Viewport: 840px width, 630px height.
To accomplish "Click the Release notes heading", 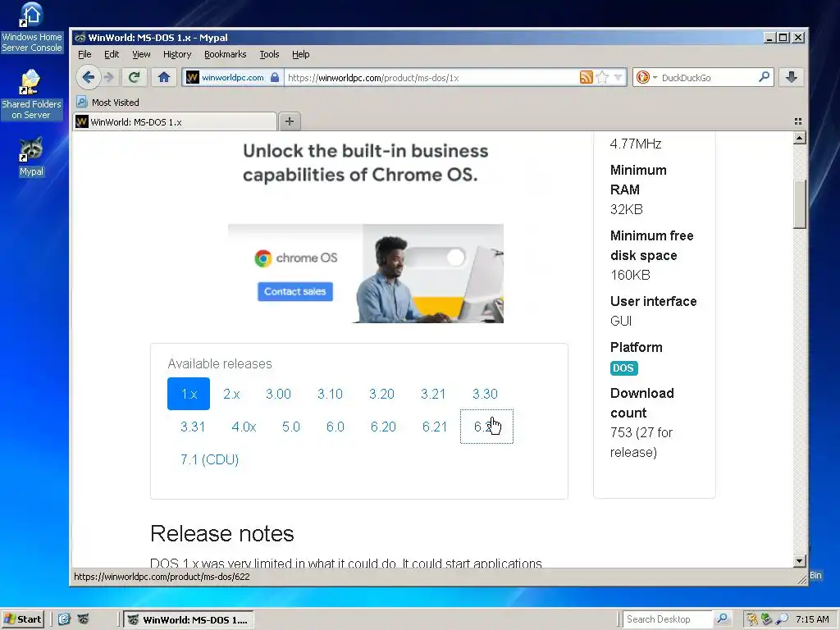I will pyautogui.click(x=221, y=533).
